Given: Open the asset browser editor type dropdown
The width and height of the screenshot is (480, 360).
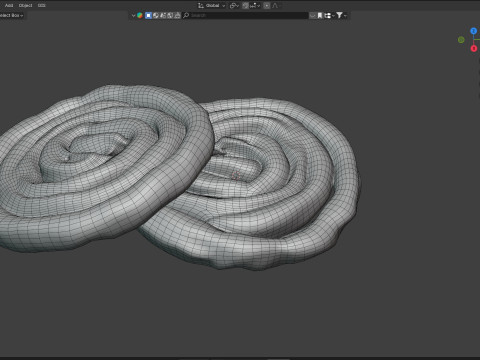Looking at the screenshot, I should [133, 15].
